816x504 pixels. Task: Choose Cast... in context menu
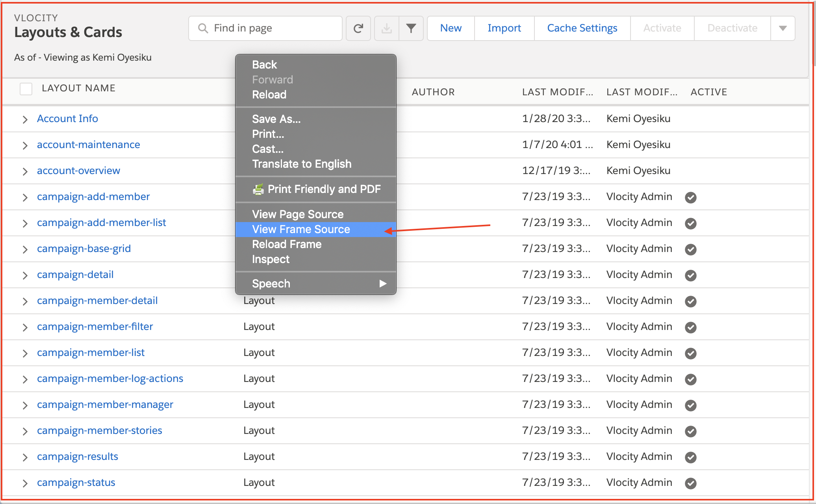coord(316,149)
